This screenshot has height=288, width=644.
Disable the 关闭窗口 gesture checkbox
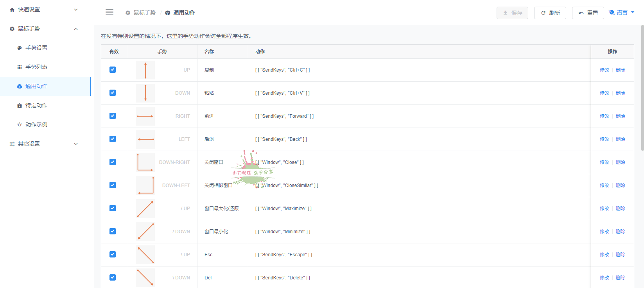pyautogui.click(x=113, y=162)
